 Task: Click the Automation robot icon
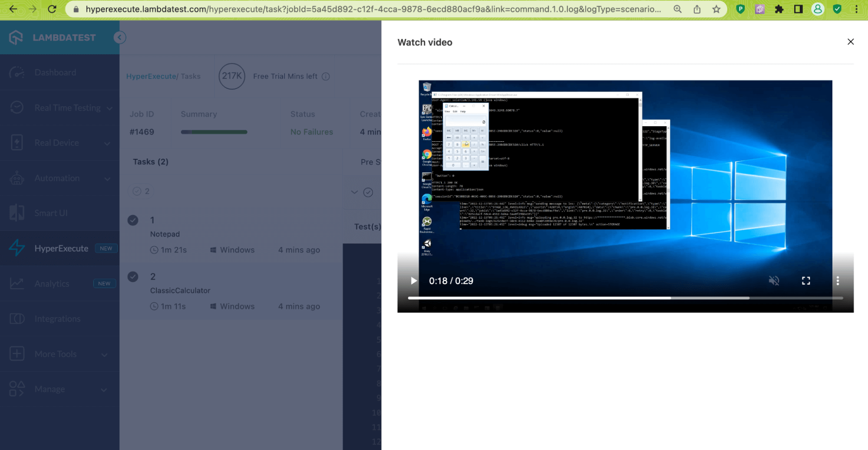click(17, 178)
